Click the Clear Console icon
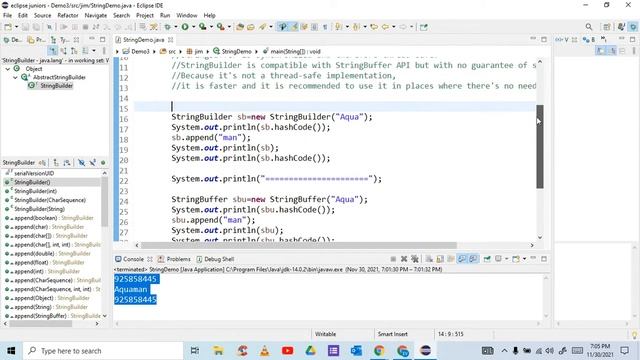This screenshot has height=360, width=640. pos(429,259)
